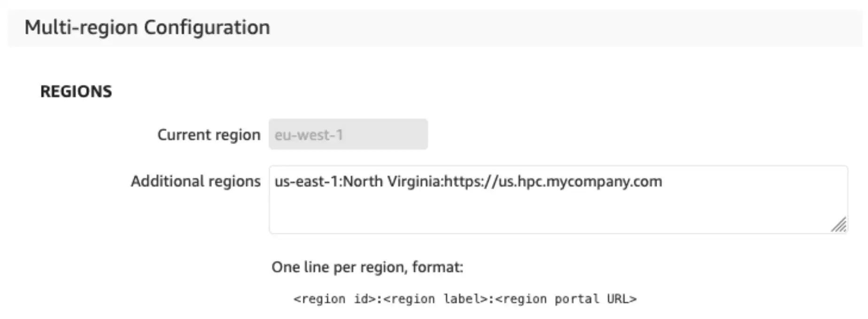Click the <region portal URL> format placeholder
Image resolution: width=868 pixels, height=319 pixels.
pos(566,299)
